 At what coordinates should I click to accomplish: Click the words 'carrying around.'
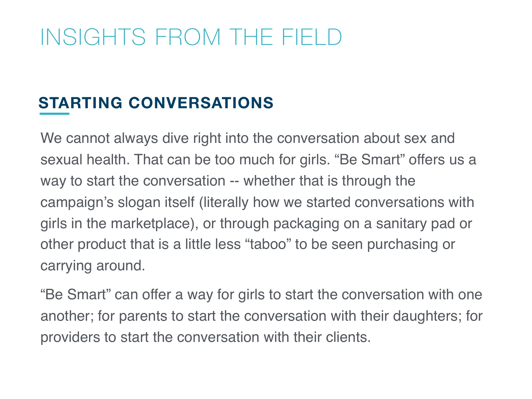coord(93,266)
